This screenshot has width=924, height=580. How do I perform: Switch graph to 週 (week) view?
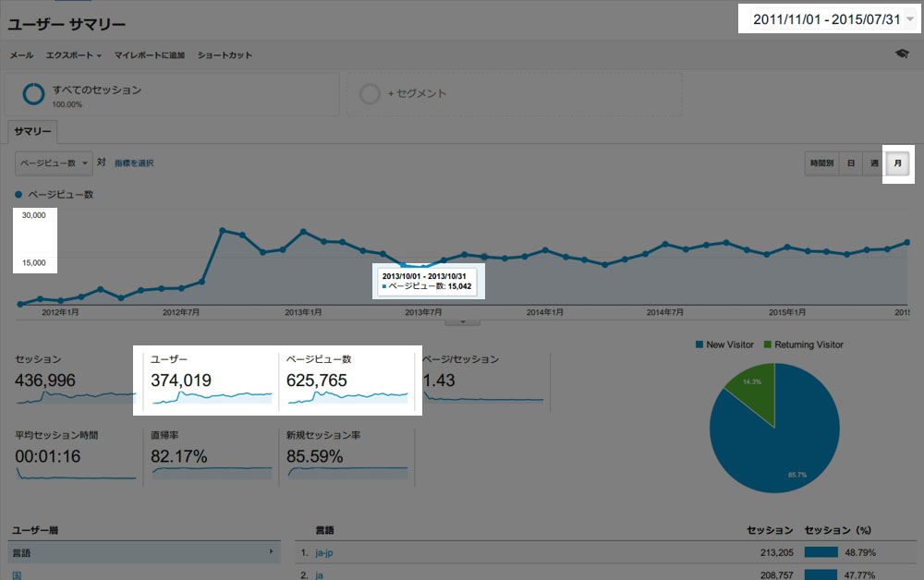874,163
